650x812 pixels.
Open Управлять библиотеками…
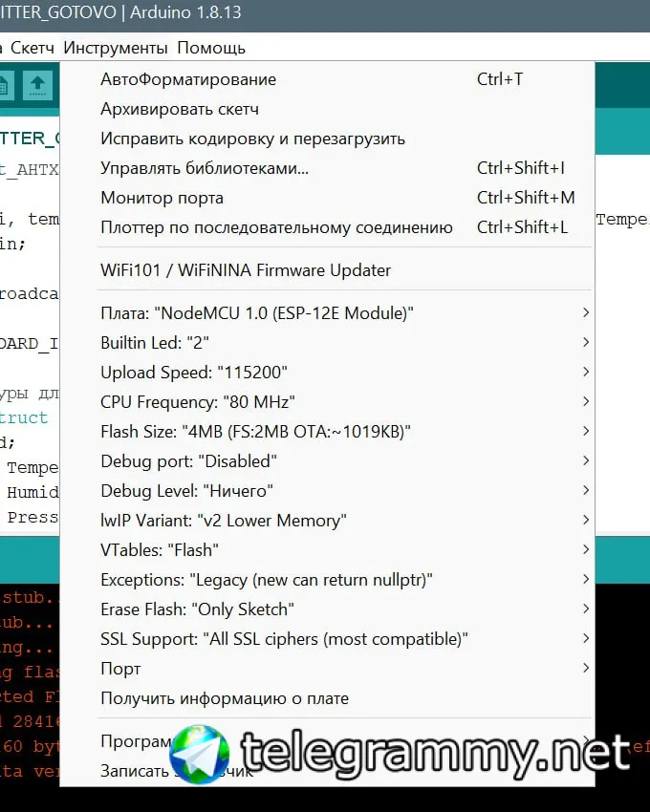328,168
